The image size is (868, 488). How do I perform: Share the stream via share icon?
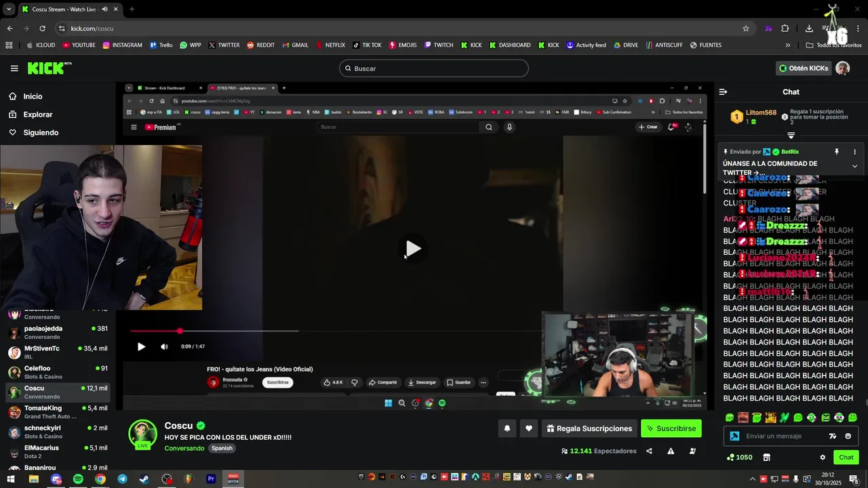point(649,451)
